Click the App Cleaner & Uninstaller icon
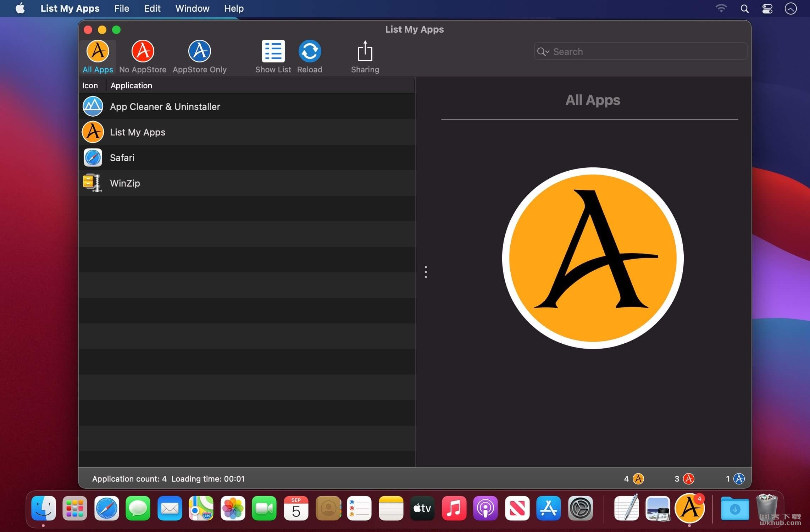This screenshot has height=532, width=810. (x=93, y=106)
